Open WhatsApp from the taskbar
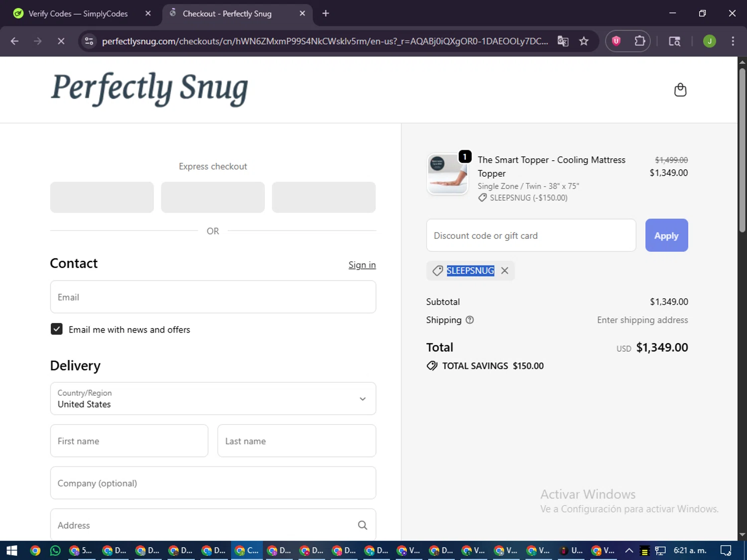 [55, 551]
